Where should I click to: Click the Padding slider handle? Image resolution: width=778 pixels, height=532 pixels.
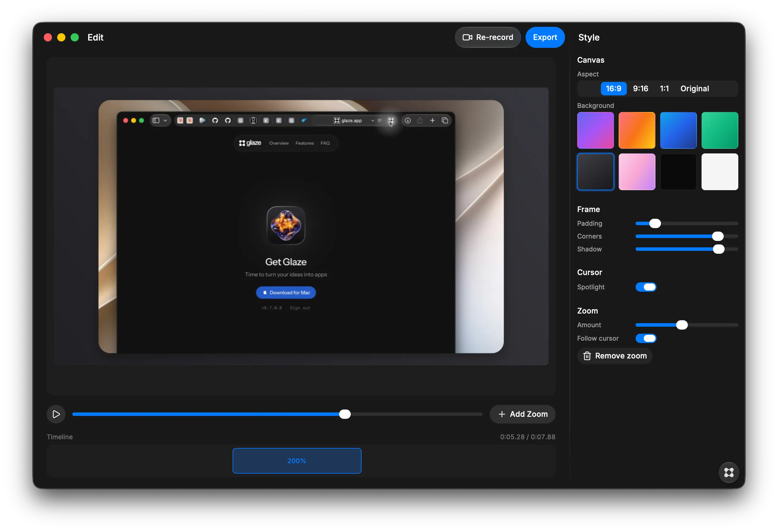pos(655,223)
